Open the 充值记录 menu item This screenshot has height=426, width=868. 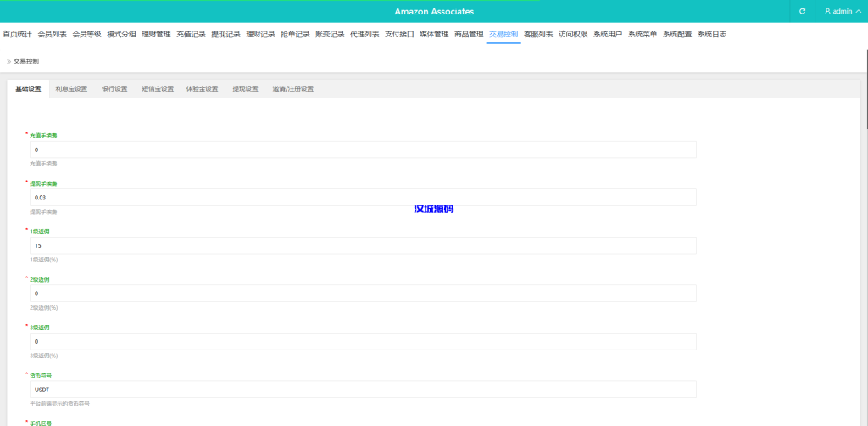click(191, 35)
